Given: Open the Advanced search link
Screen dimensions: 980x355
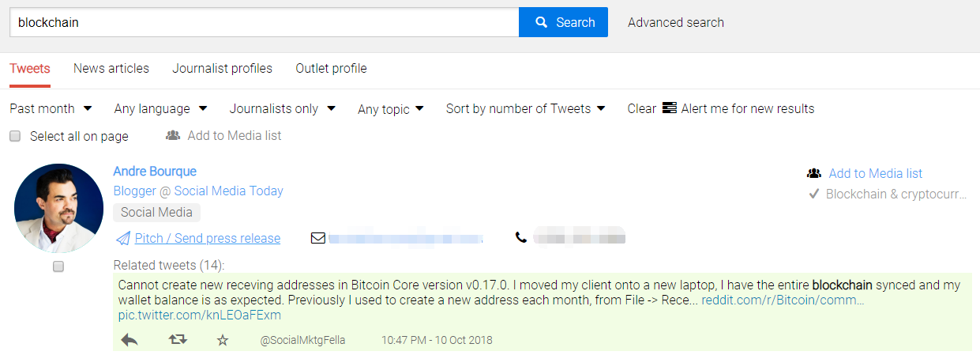Looking at the screenshot, I should coord(675,22).
